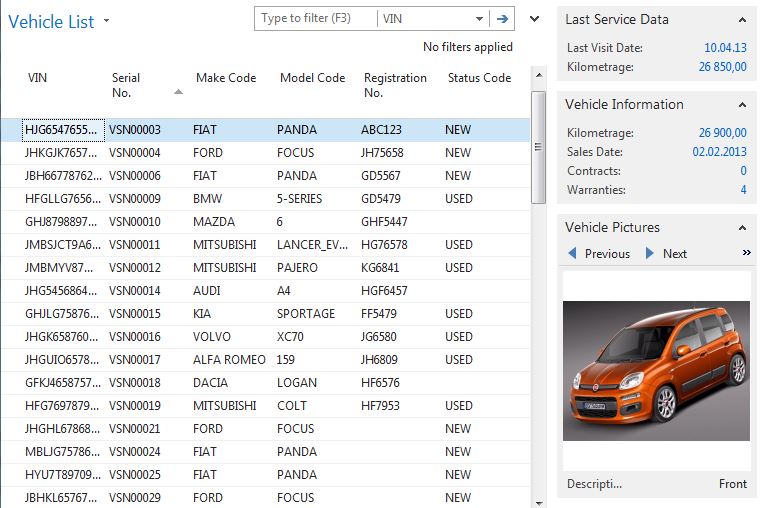Select the MAZDA make cell
Screen dimensions: 763x508
pos(214,222)
